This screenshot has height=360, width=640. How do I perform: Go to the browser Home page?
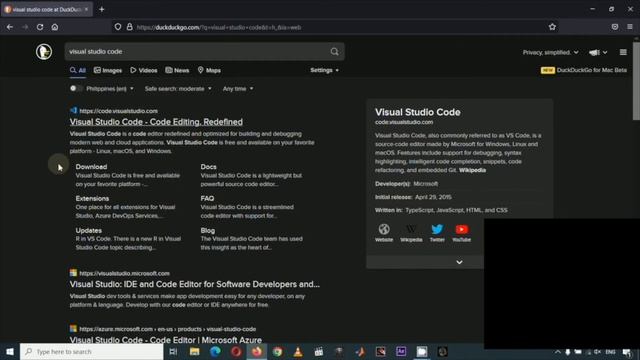[55, 27]
